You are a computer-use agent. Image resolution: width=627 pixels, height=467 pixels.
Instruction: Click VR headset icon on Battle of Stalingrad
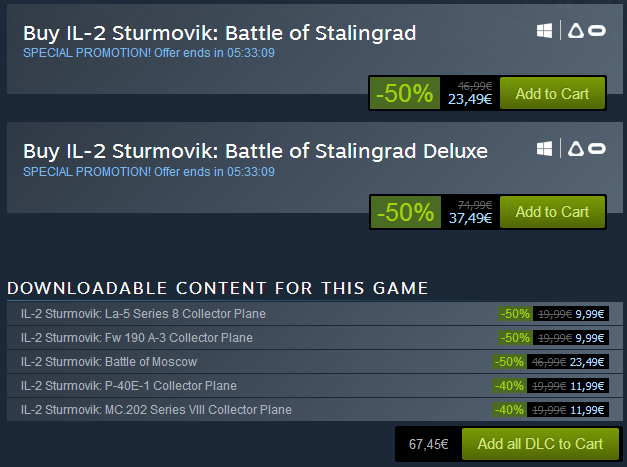point(596,31)
